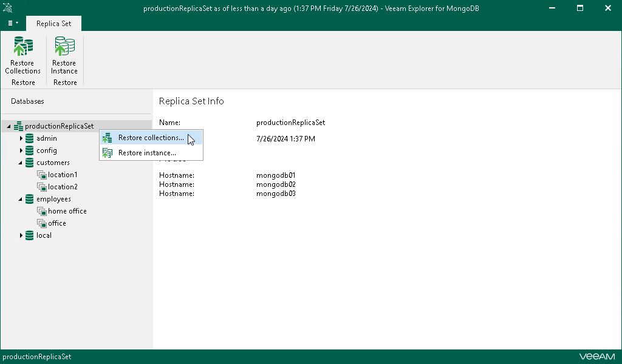Screen dimensions: 622x364
Task: Select the location2 collection
Action: point(63,187)
